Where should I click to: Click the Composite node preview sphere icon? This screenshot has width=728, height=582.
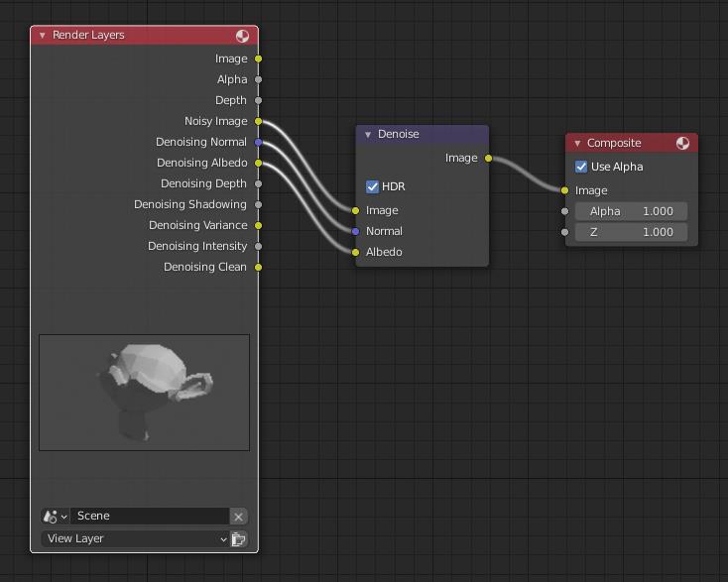tap(682, 144)
